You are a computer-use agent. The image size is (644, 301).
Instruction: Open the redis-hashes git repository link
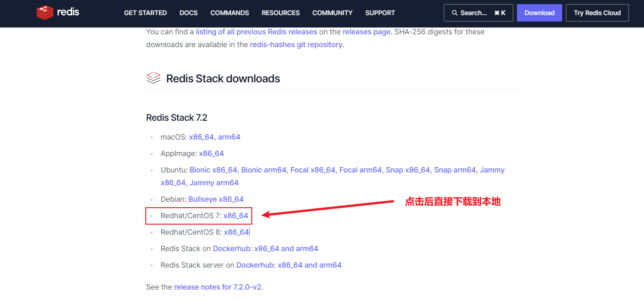(296, 45)
